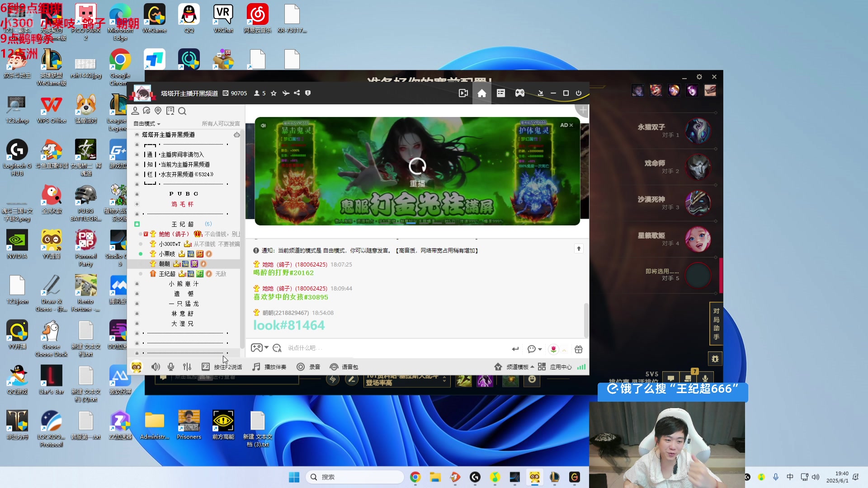Click the scroll-to-top arrow in chat
The image size is (868, 488).
click(x=579, y=249)
